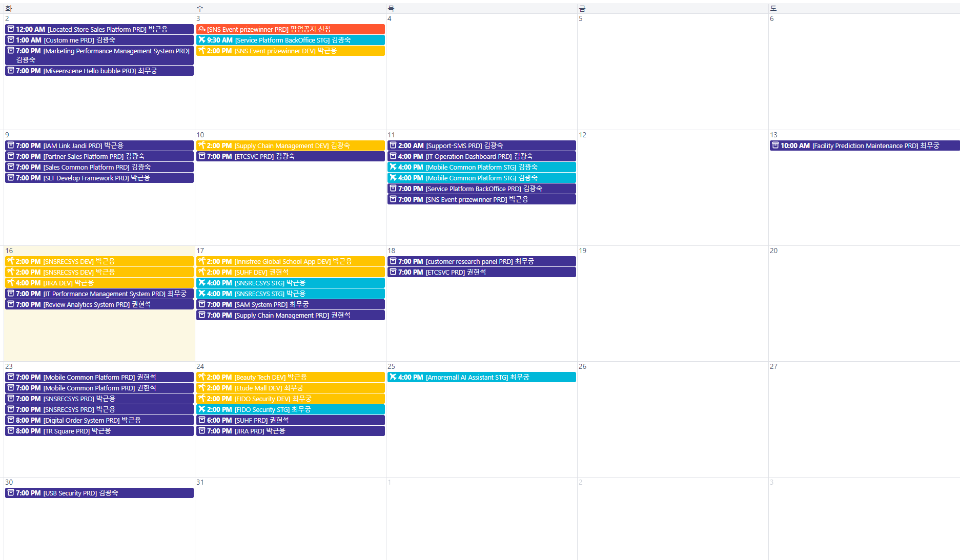Click the 토 (Saturday) column header
Screen dimensions: 960x560
pyautogui.click(x=773, y=8)
